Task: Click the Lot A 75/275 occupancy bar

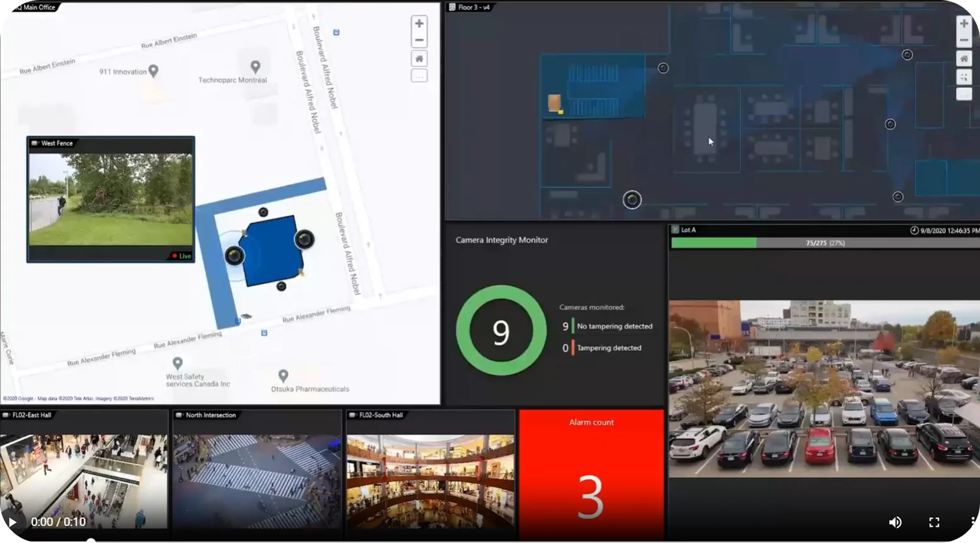Action: click(x=821, y=242)
